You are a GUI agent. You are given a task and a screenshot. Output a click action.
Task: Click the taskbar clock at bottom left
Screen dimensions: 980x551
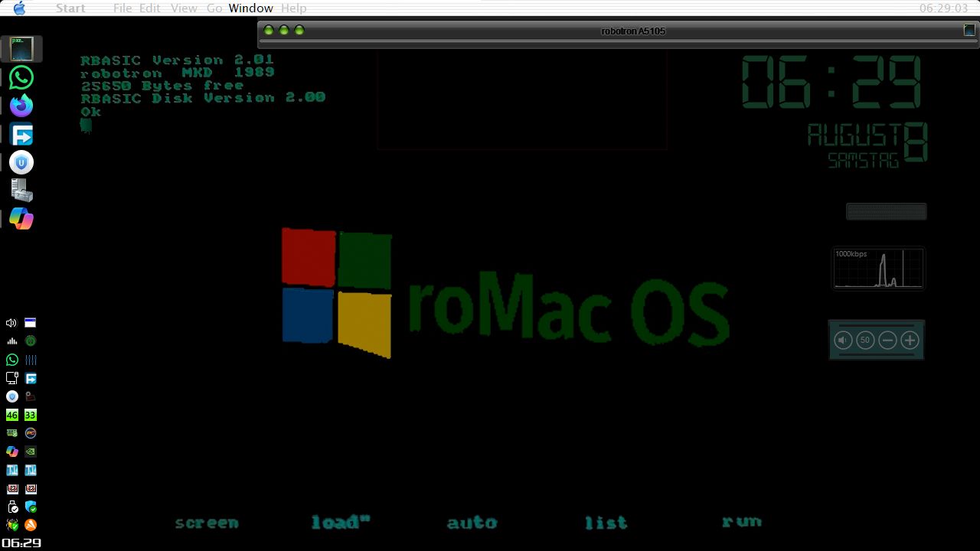coord(21,543)
